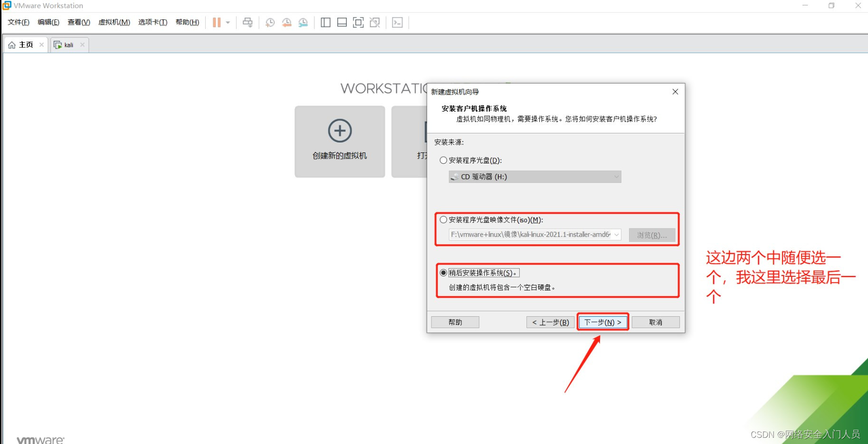Click the pause virtual machine toolbar icon

coord(217,22)
